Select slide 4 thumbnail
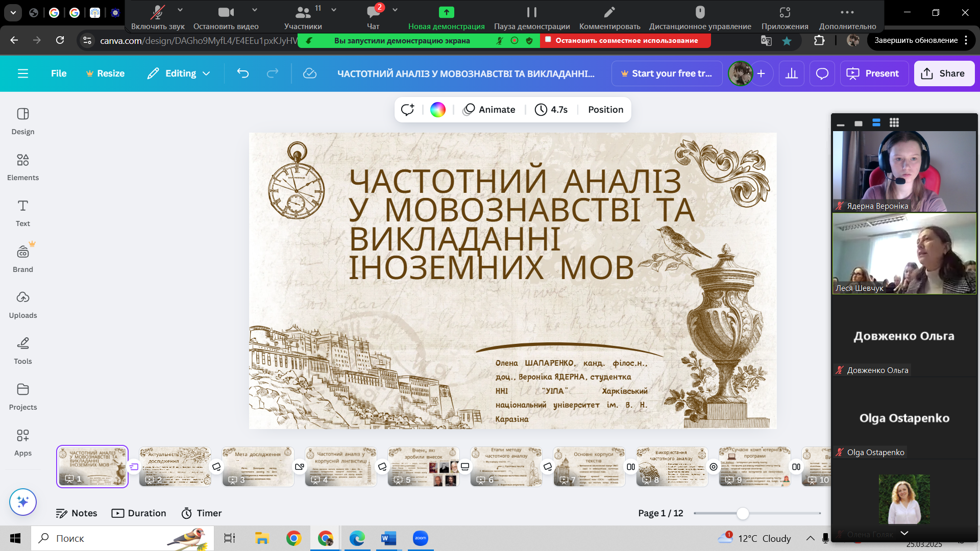This screenshot has height=551, width=980. [341, 467]
